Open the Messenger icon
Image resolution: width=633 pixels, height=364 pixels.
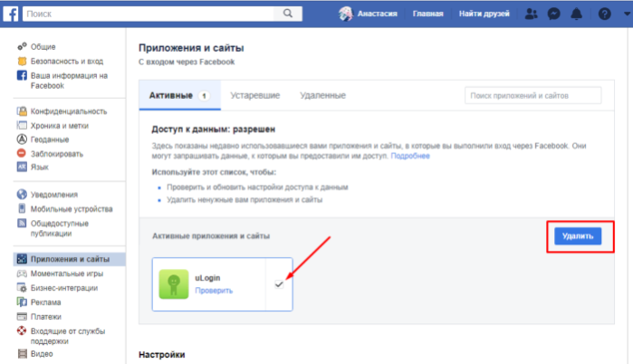pyautogui.click(x=553, y=14)
